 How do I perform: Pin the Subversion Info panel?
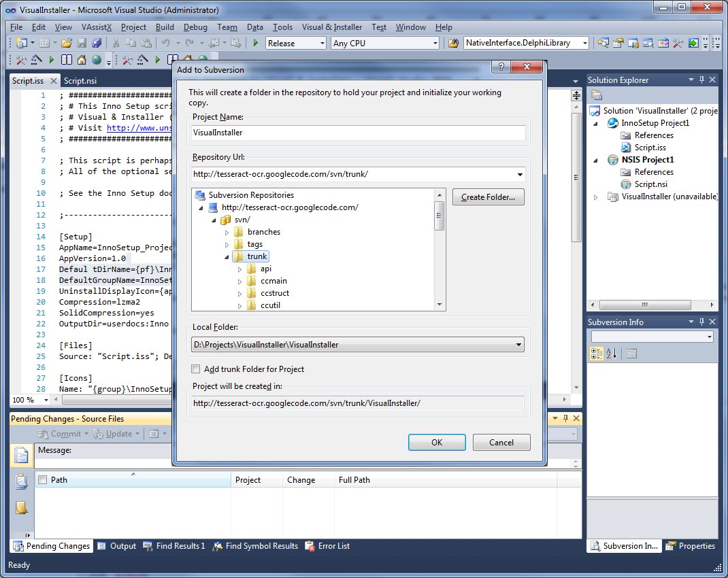(x=702, y=322)
